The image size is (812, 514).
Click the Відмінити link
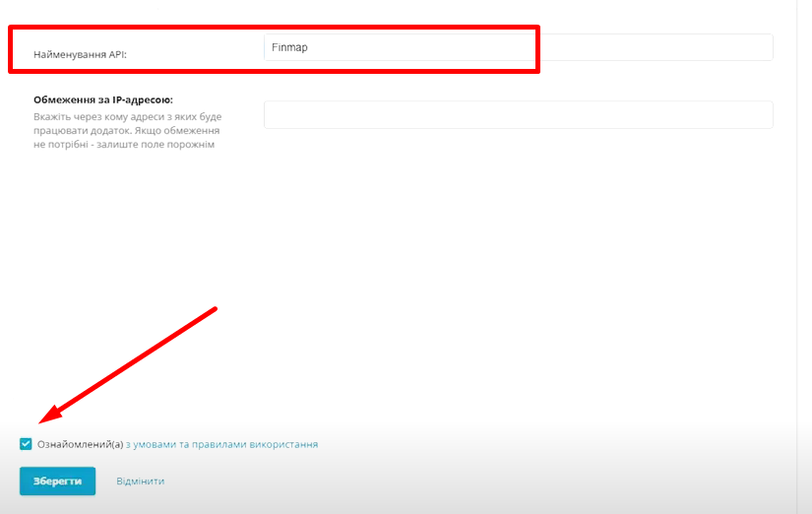[x=141, y=481]
